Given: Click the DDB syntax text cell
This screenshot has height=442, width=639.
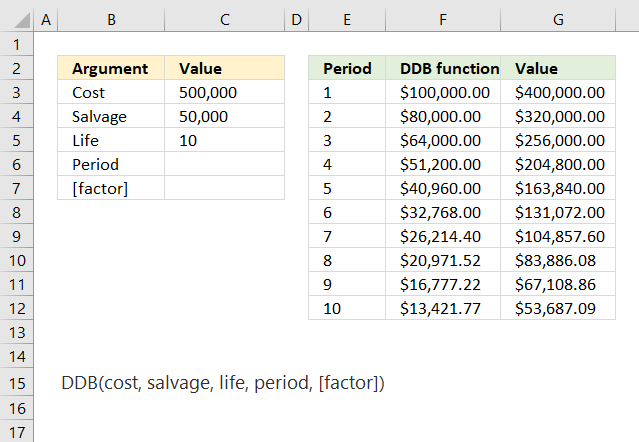Looking at the screenshot, I should (x=223, y=383).
